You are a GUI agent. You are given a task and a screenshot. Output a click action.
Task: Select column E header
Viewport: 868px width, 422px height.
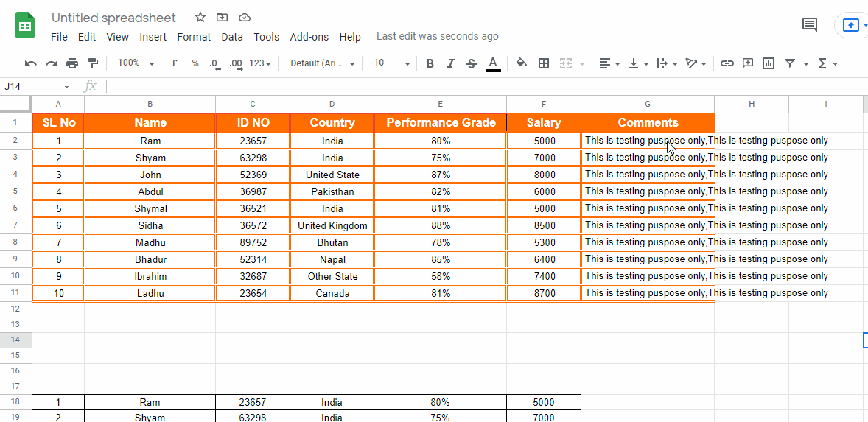tap(440, 104)
